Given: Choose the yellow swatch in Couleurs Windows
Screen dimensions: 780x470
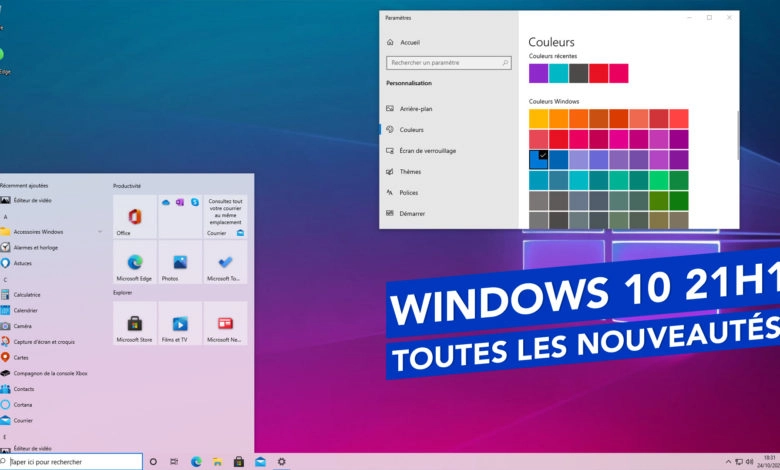Looking at the screenshot, I should pos(538,119).
